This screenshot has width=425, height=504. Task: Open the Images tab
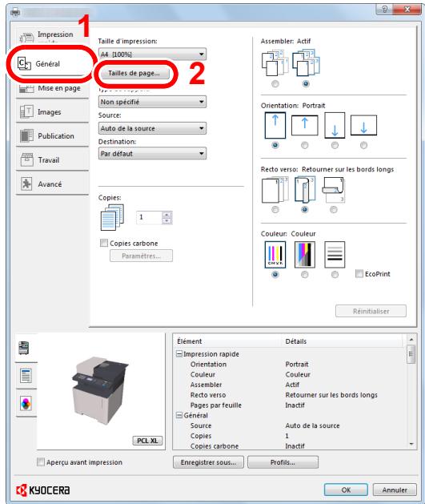52,112
